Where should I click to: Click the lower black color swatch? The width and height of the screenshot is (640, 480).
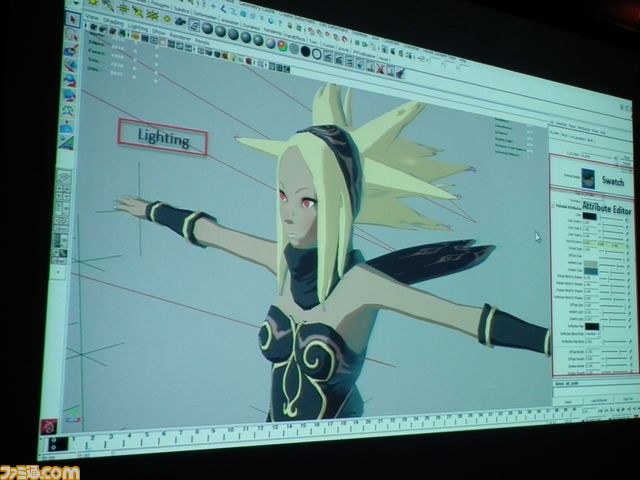pos(592,327)
